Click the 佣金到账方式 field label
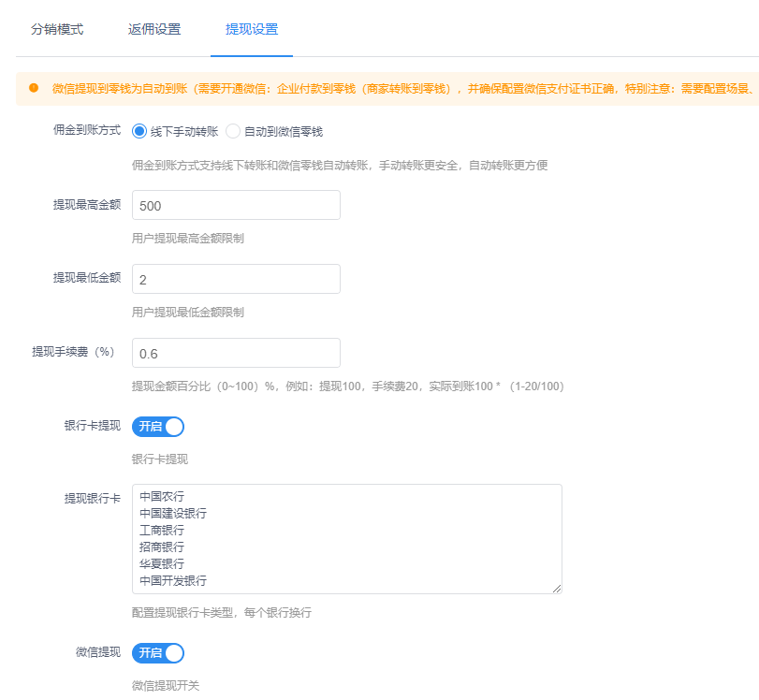 click(x=87, y=130)
